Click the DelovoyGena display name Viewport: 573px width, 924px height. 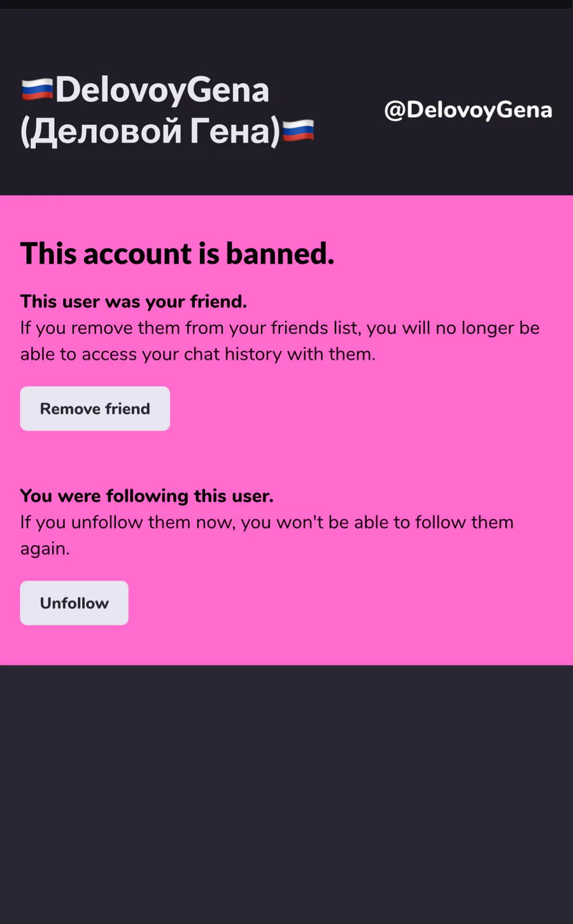point(162,90)
